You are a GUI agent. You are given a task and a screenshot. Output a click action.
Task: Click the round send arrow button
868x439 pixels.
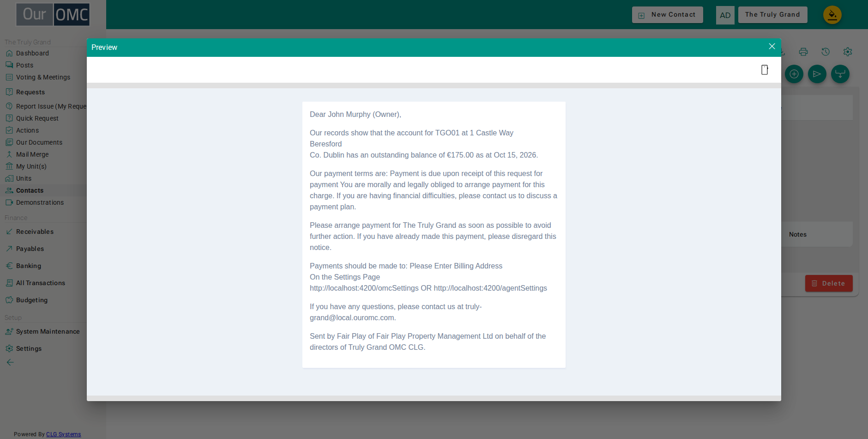(x=817, y=74)
